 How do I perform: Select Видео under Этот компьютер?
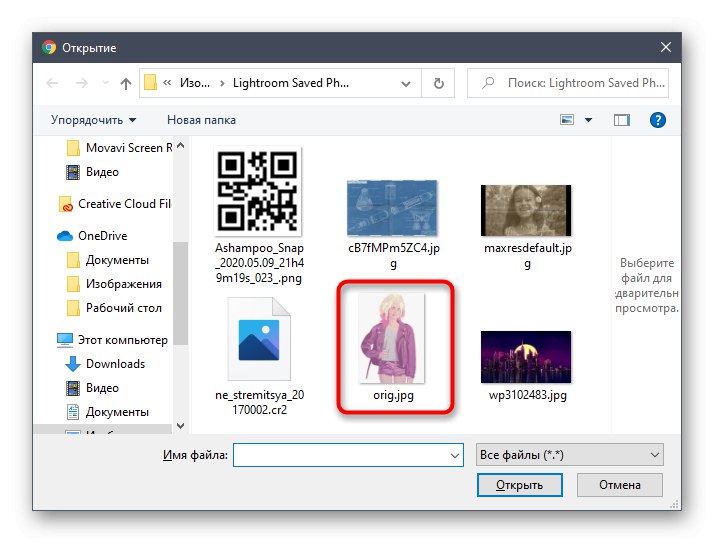click(92, 388)
